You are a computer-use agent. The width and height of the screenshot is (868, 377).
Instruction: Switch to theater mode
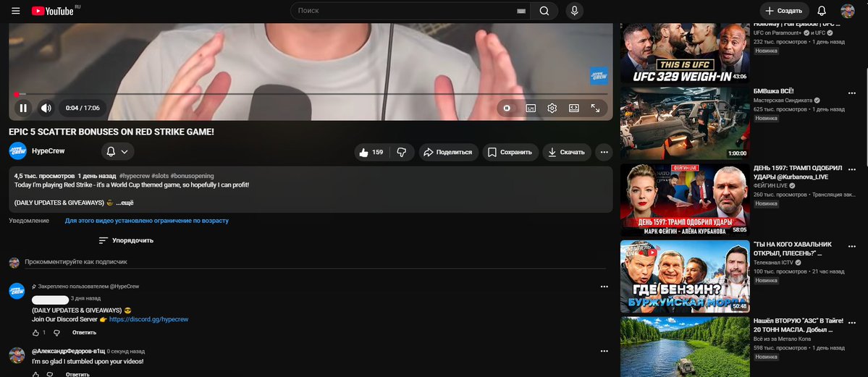[x=573, y=108]
